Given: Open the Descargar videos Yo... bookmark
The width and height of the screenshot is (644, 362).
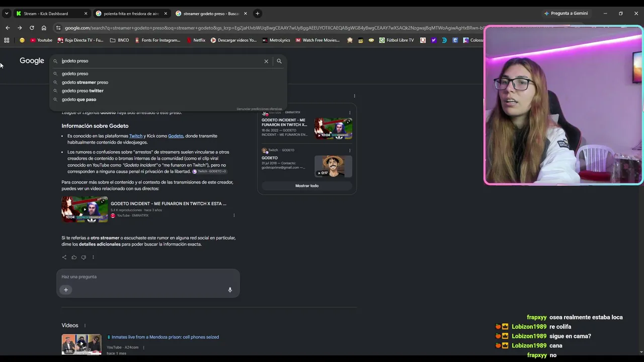Looking at the screenshot, I should point(233,40).
